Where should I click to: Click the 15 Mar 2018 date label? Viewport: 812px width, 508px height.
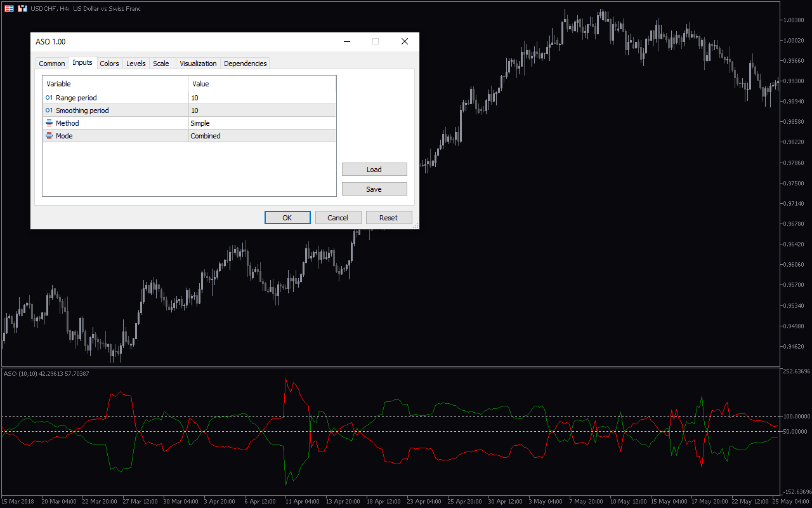point(18,502)
